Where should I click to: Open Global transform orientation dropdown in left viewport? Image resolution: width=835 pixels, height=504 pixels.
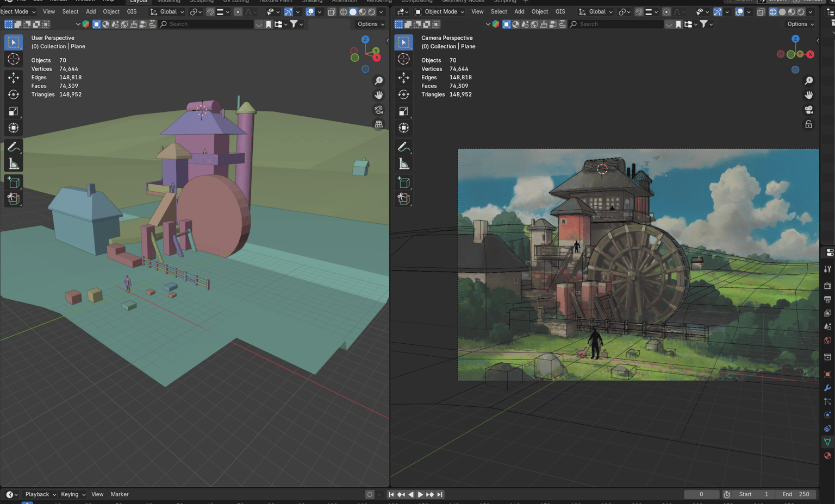pos(167,11)
